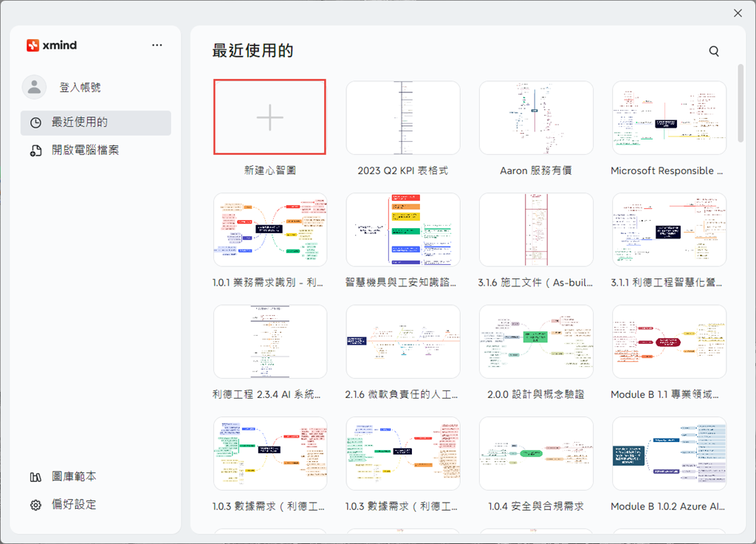Open the 利德工程 2.3.4 AI 系統 thumbnail
Screen dimensions: 756x544
click(x=270, y=341)
